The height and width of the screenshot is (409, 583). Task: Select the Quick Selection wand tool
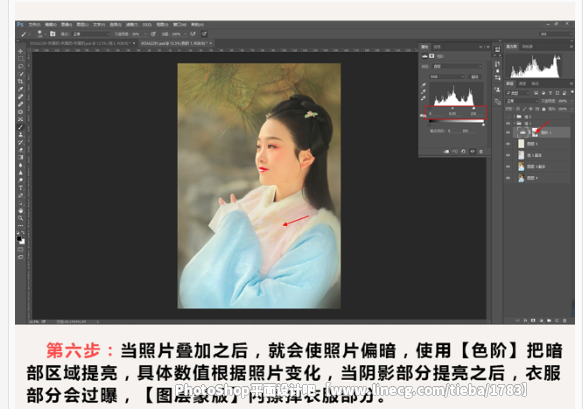21,74
